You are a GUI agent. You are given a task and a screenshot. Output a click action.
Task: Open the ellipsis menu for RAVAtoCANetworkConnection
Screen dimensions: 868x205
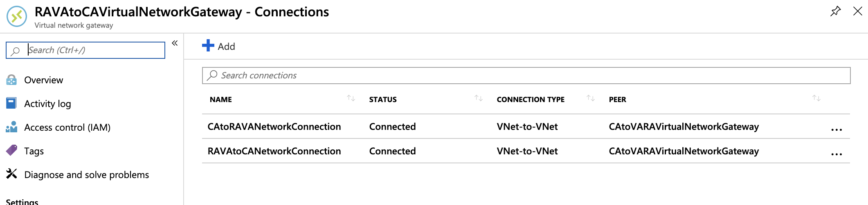837,154
